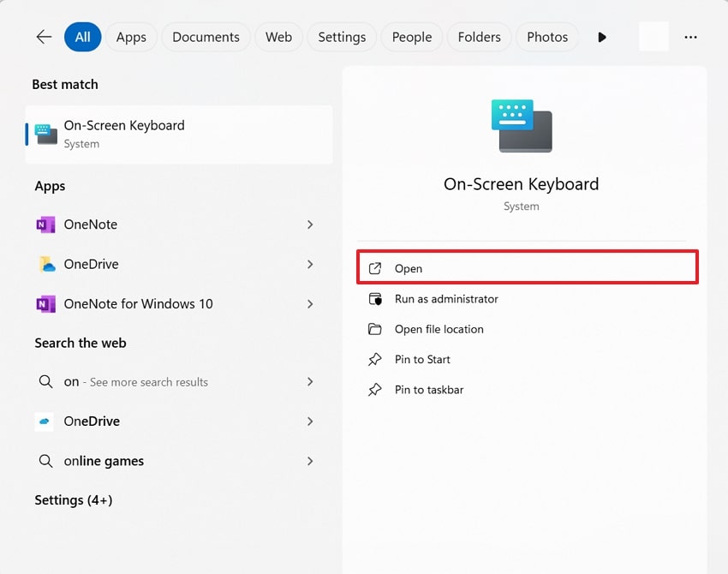Click the OneDrive folder cloud icon
Viewport: 728px width, 574px height.
46,264
